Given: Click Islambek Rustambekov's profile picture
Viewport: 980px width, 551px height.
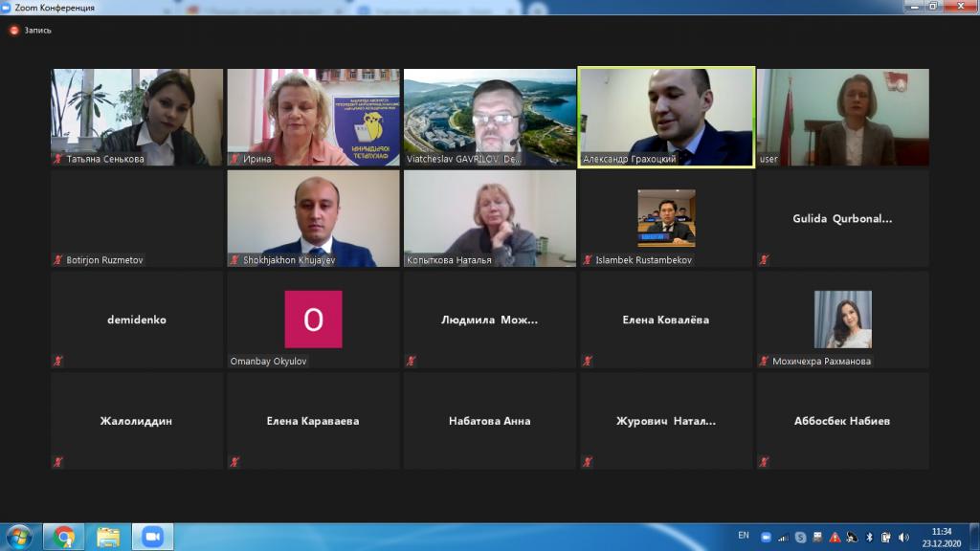Looking at the screenshot, I should pos(666,218).
